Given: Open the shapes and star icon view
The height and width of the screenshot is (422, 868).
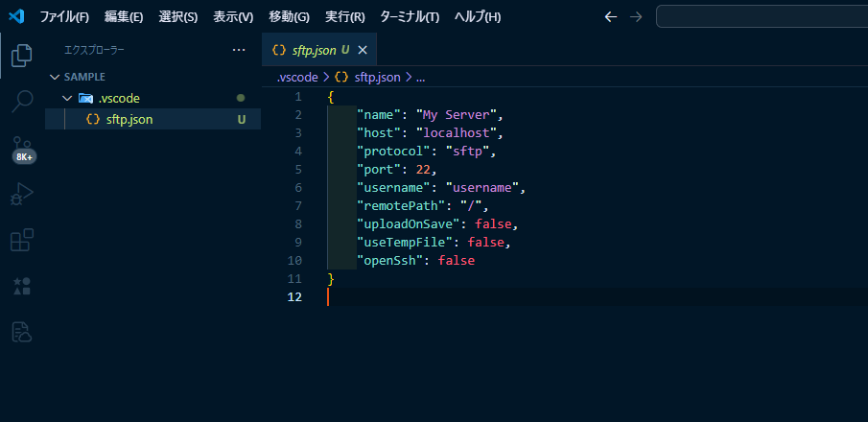Looking at the screenshot, I should click(x=22, y=286).
